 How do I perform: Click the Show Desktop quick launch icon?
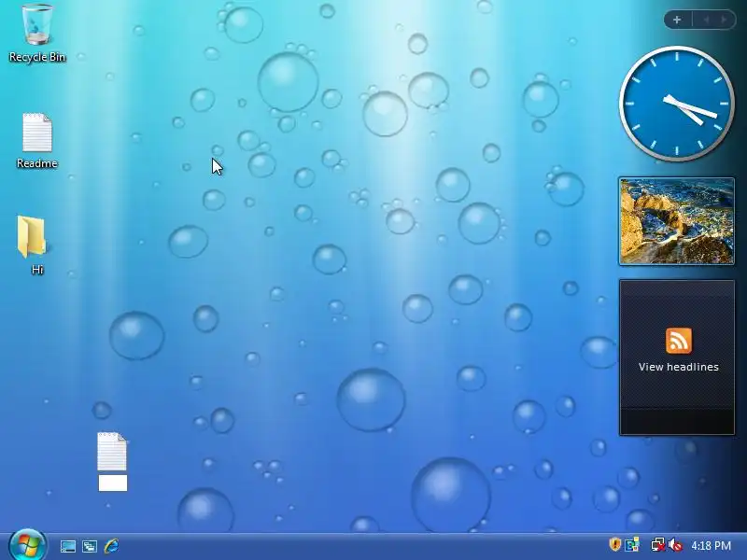coord(67,546)
